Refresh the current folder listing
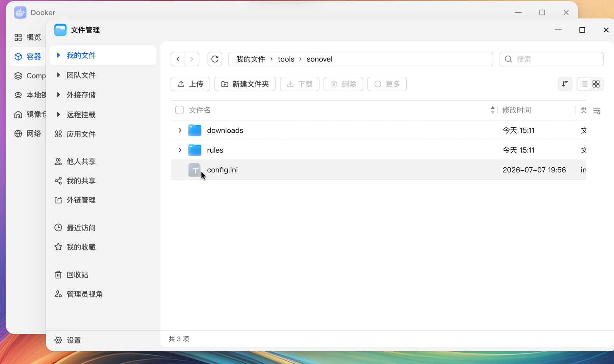The height and width of the screenshot is (364, 614). coord(215,59)
